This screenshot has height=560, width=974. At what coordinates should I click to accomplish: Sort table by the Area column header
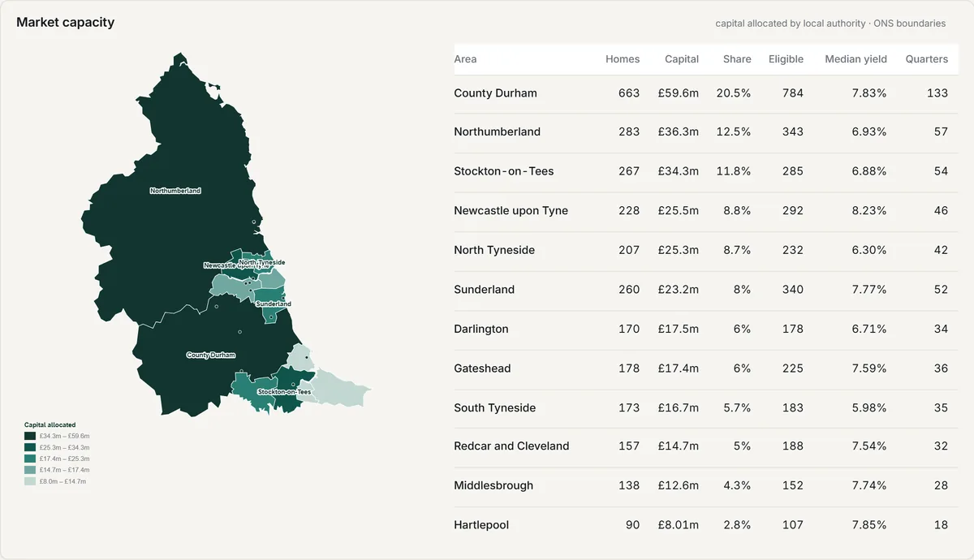[x=466, y=59]
